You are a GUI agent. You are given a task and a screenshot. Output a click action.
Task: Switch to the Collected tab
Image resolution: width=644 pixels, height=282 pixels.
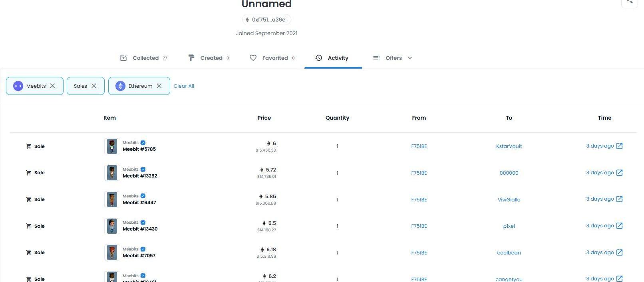tap(144, 58)
